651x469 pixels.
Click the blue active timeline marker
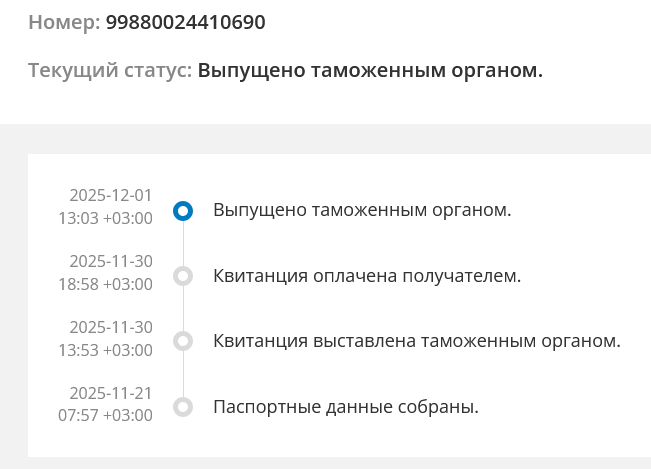point(182,210)
